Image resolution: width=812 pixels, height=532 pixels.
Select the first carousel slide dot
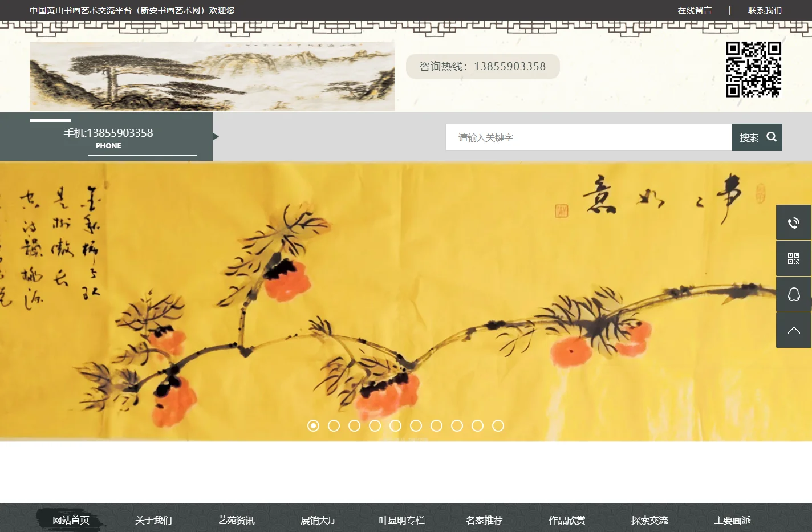(314, 426)
